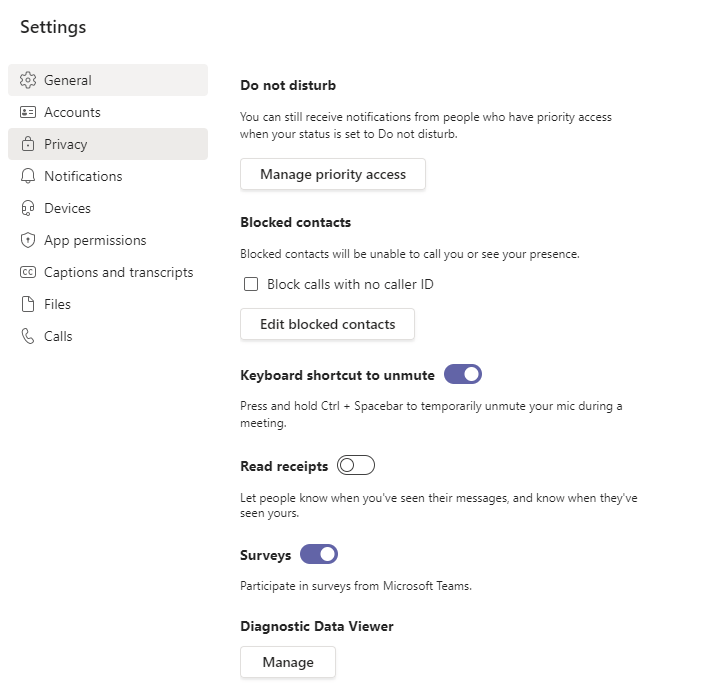Open the Diagnostic Data Viewer Manage button

(288, 662)
